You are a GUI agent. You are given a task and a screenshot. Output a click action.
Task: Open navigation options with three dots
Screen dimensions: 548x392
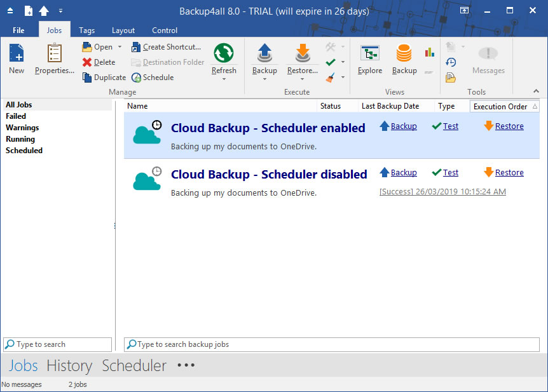[x=186, y=365]
